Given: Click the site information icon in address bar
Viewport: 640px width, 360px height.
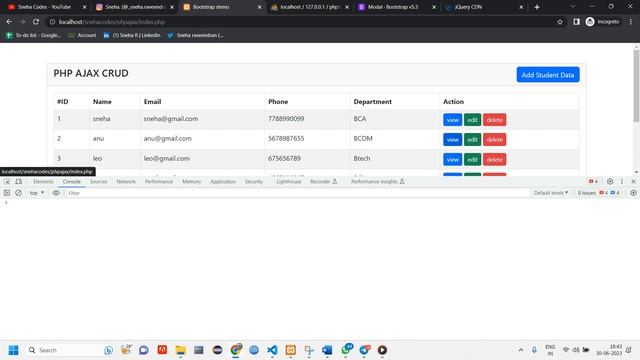Looking at the screenshot, I should pos(52,22).
